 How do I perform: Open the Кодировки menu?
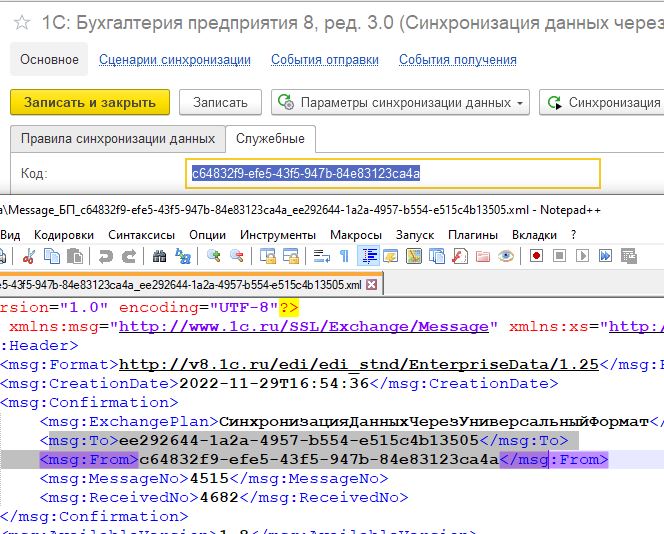[64, 235]
